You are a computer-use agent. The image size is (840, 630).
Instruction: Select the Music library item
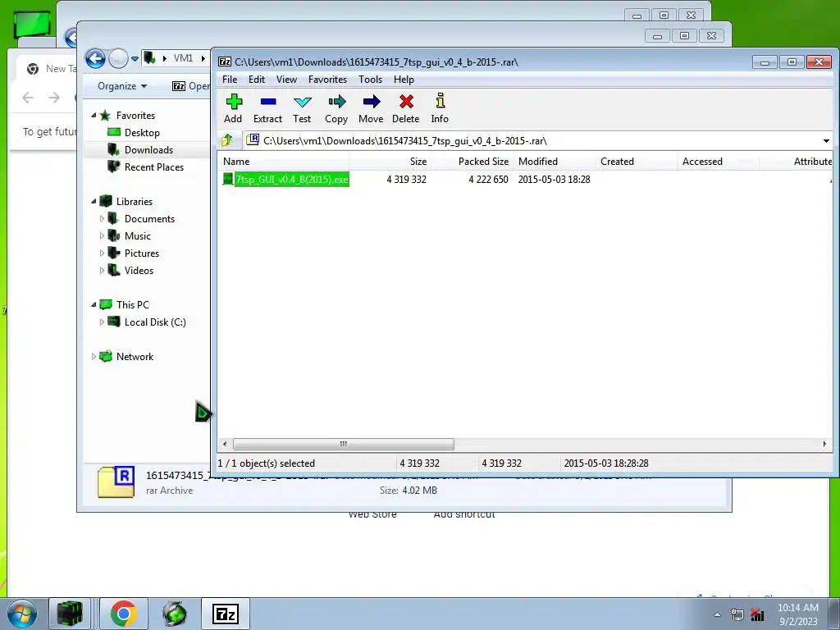(x=138, y=235)
